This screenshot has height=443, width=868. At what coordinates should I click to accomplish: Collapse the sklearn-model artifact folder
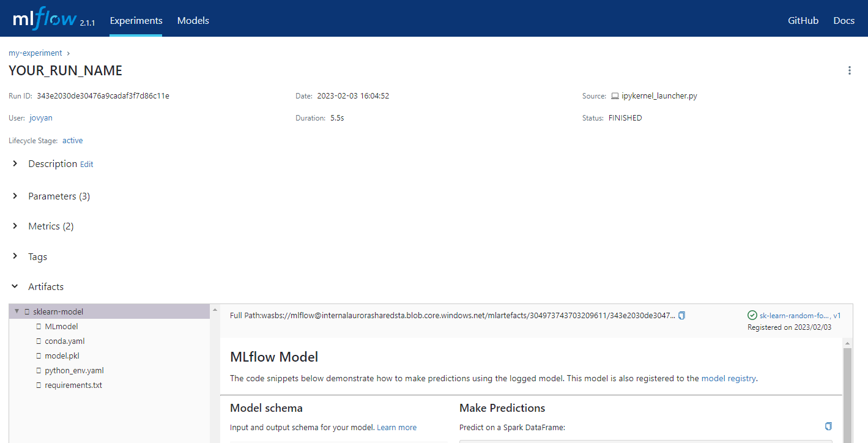[x=17, y=311]
